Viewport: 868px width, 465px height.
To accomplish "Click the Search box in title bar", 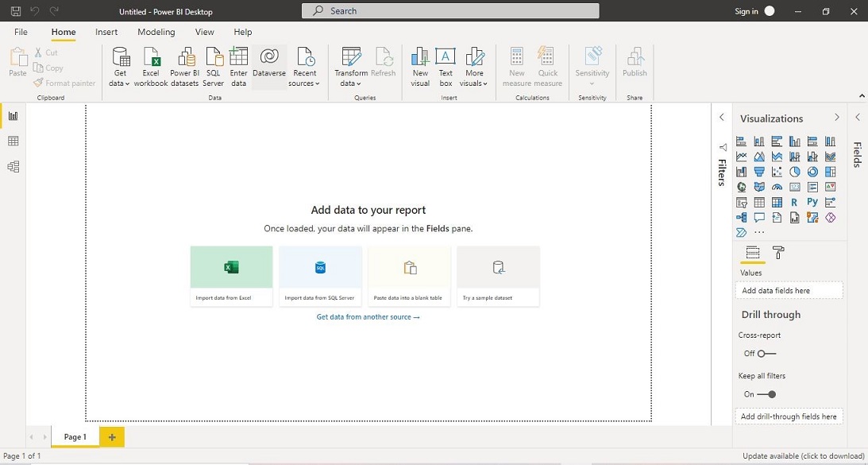I will tap(450, 11).
